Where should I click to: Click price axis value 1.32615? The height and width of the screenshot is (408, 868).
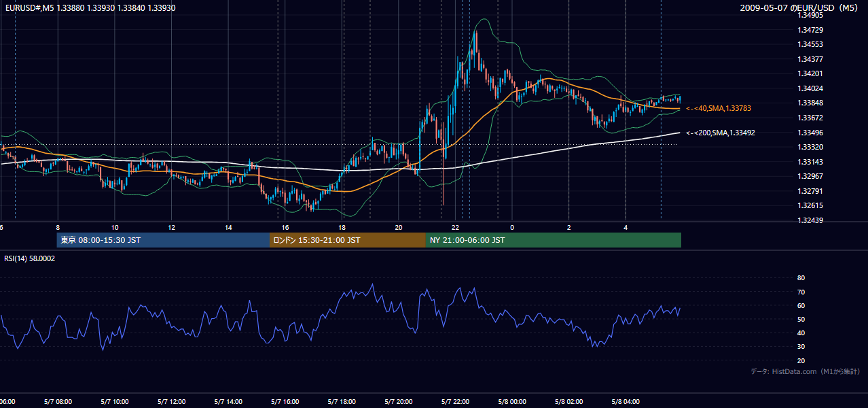tap(810, 205)
